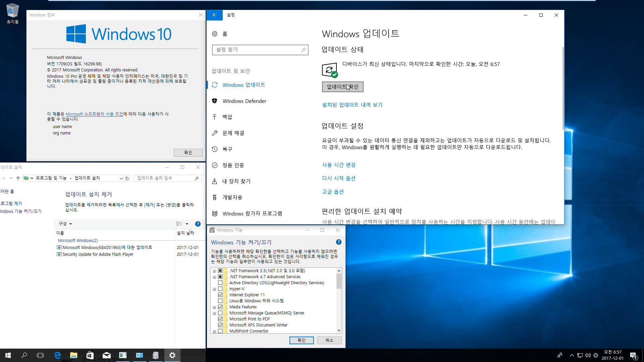Open view options dropdown in Installed Updates

187,224
